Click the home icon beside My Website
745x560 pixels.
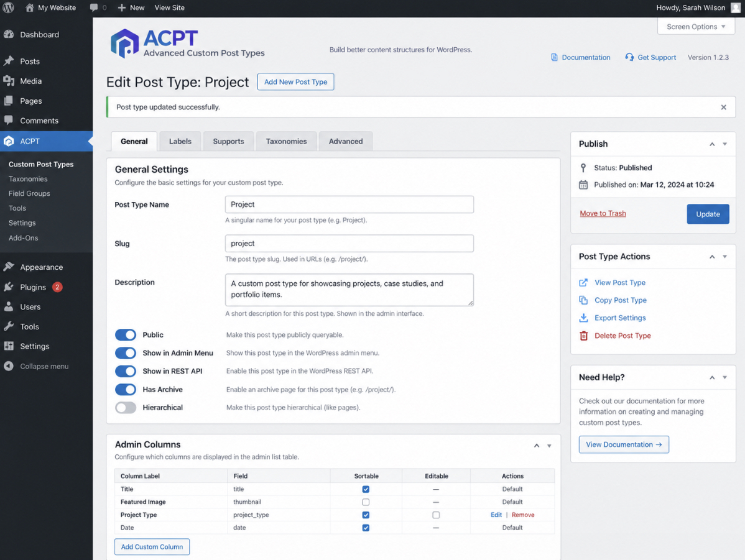(x=29, y=7)
